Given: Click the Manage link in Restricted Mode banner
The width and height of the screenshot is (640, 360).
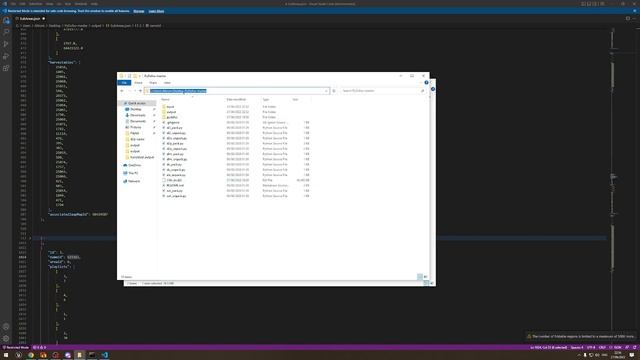Looking at the screenshot, I should (x=139, y=11).
